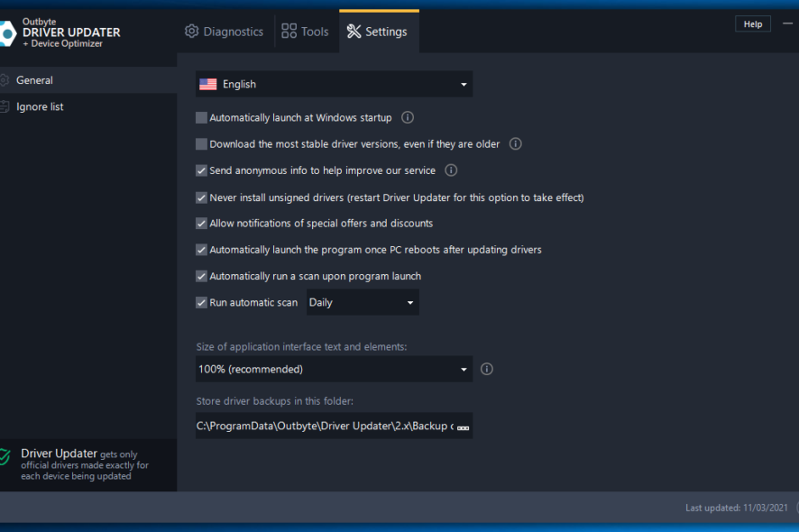Click the Diagnostics gear icon
Viewport: 799px width, 532px height.
pyautogui.click(x=191, y=31)
